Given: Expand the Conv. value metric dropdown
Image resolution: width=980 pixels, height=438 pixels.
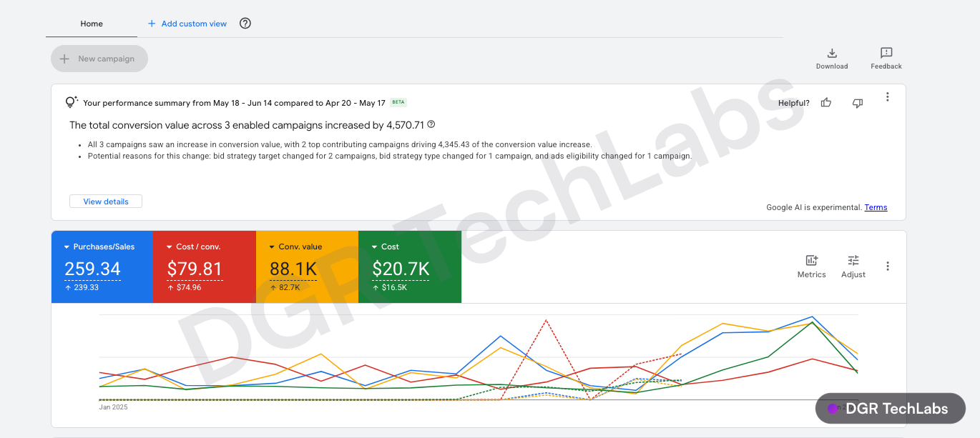Looking at the screenshot, I should (272, 247).
